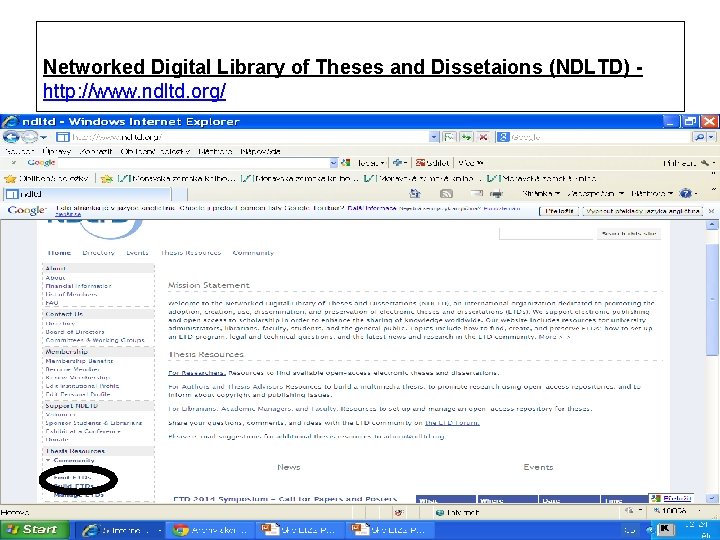This screenshot has width=720, height=540.
Task: Click the blue Help question mark icon
Action: coord(686,193)
